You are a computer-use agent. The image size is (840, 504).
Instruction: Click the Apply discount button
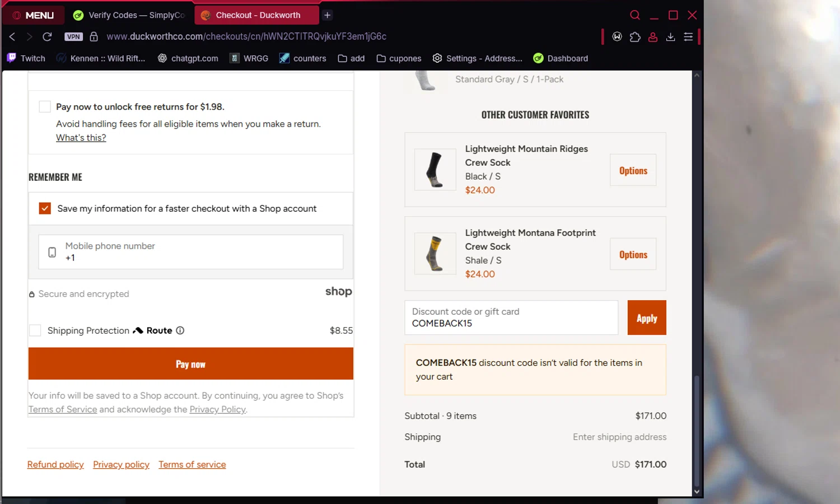(x=647, y=318)
